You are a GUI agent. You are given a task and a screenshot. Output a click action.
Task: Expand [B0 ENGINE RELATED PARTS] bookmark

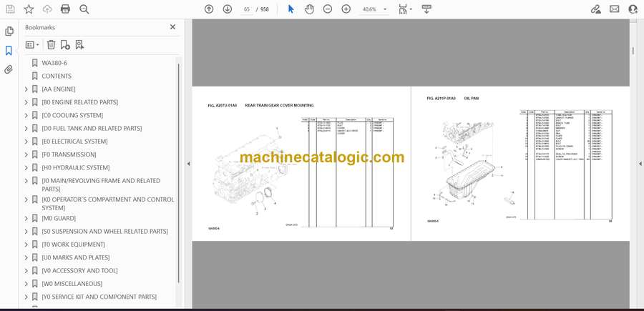(26, 102)
